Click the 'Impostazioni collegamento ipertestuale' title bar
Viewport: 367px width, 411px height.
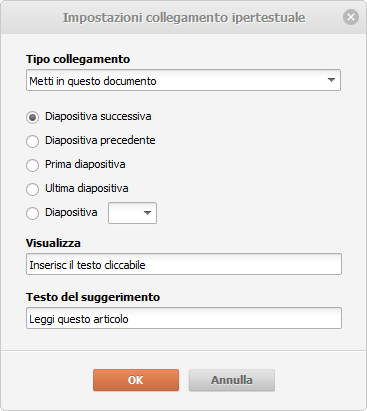(184, 17)
